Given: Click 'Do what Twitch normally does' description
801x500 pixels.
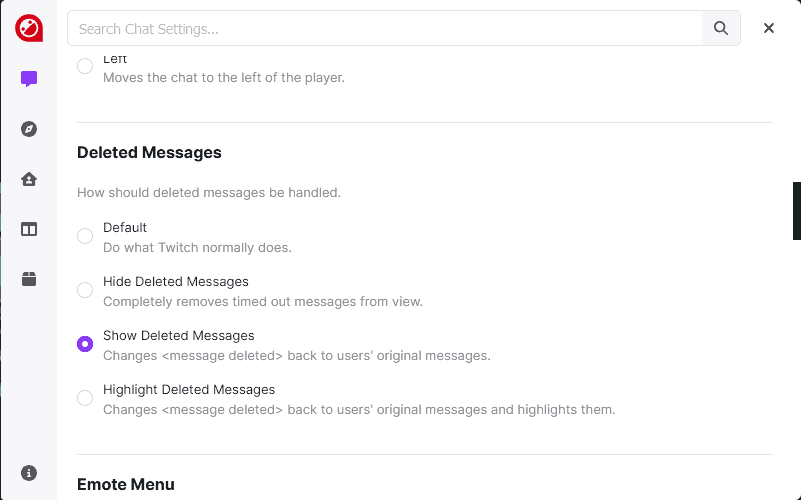Looking at the screenshot, I should click(197, 247).
